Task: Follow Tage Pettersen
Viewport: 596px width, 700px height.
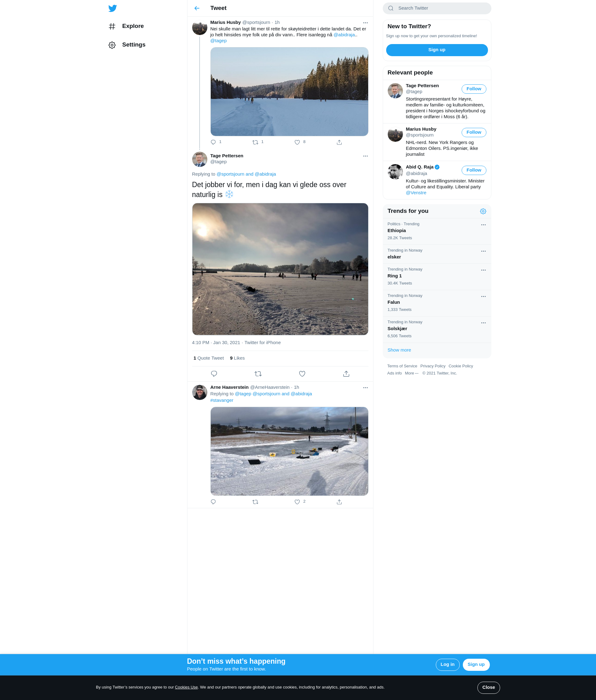Action: (x=474, y=89)
